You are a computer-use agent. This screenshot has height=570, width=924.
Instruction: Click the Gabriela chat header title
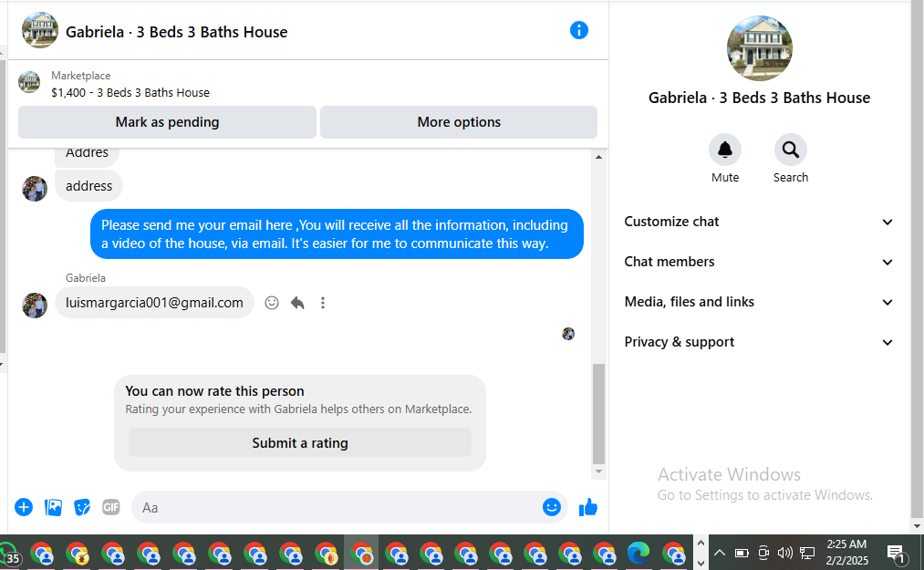[176, 32]
